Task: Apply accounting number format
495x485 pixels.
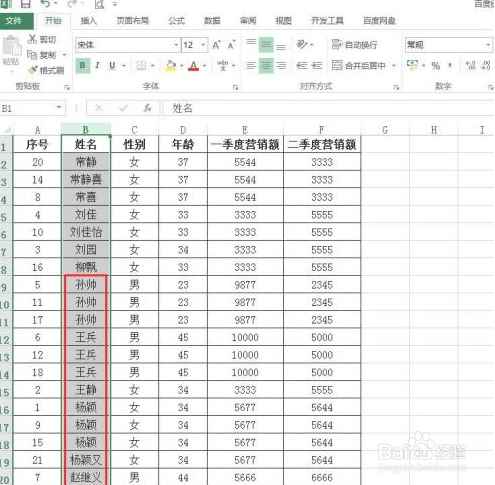Action: tap(413, 65)
